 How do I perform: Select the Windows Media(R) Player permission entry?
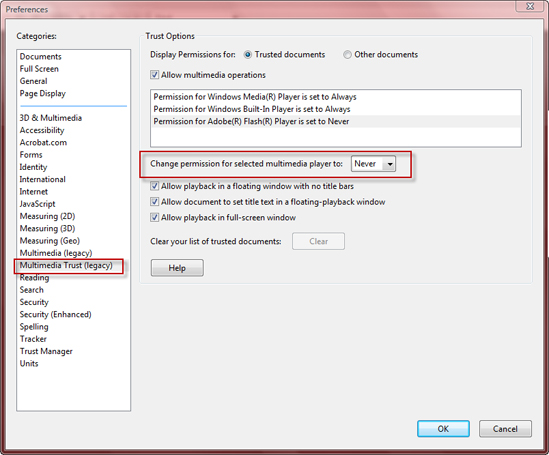point(336,97)
